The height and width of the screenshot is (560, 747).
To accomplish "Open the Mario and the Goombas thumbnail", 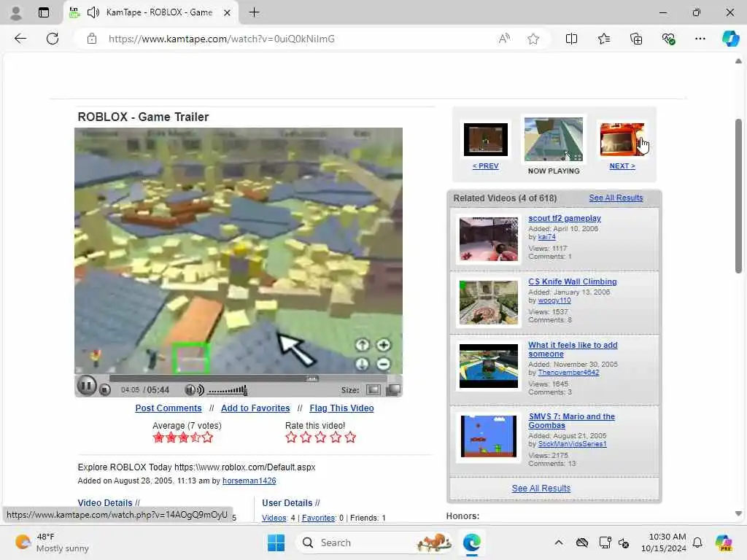I will (x=488, y=436).
